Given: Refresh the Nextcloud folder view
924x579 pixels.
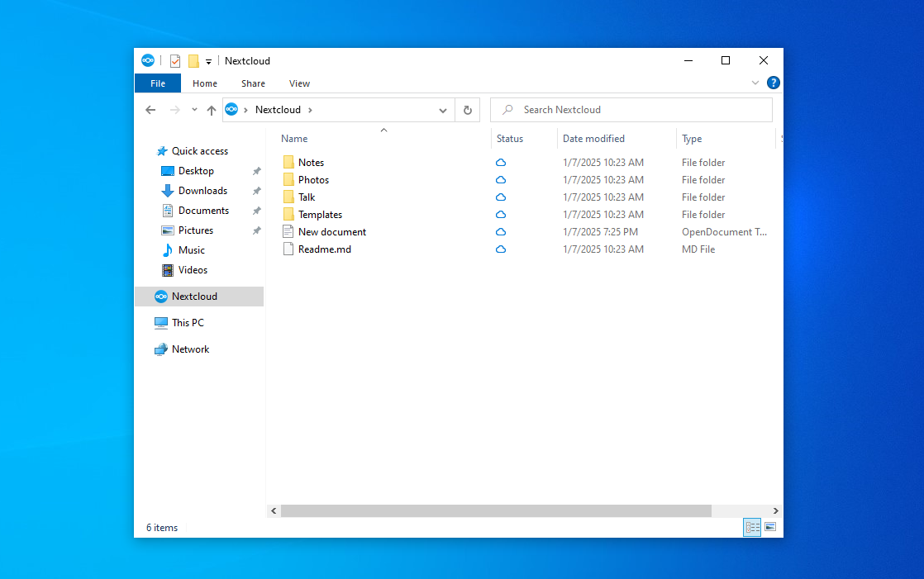Looking at the screenshot, I should (467, 110).
